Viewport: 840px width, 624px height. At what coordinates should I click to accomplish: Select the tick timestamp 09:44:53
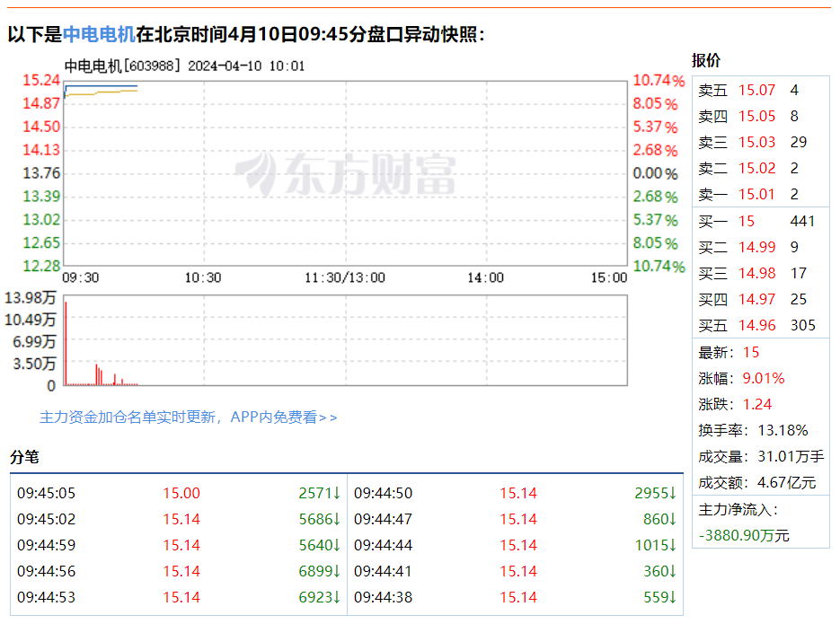(x=46, y=597)
